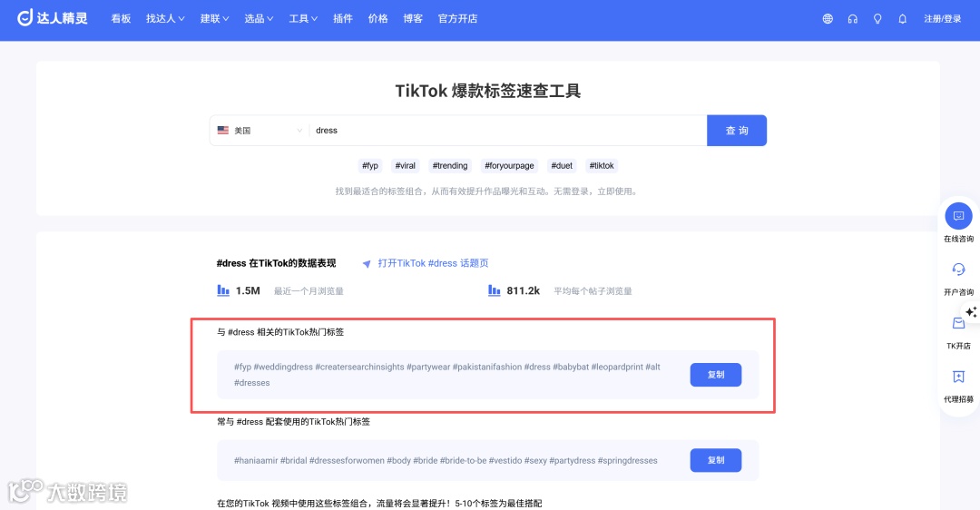The height and width of the screenshot is (510, 980).
Task: Click the 1.5M monthly views value
Action: 248,290
